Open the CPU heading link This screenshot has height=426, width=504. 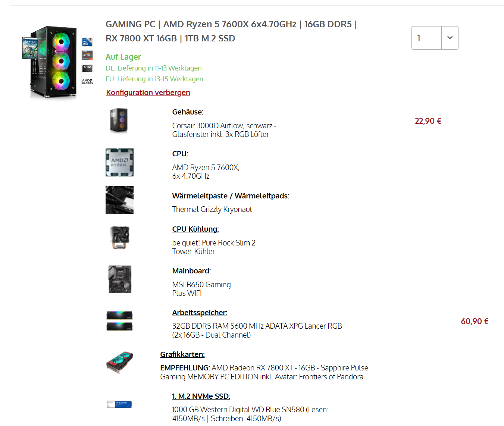180,154
